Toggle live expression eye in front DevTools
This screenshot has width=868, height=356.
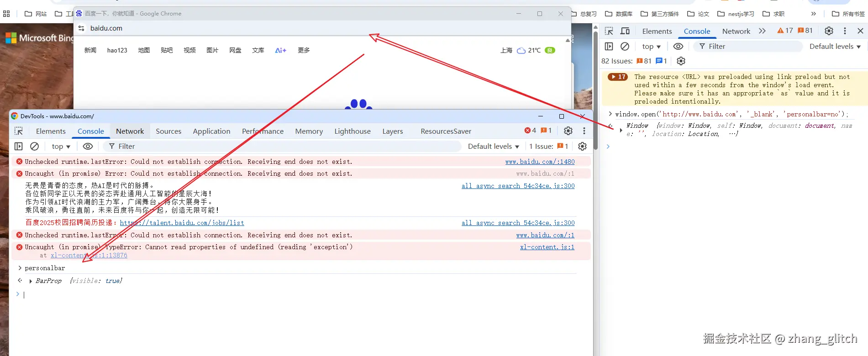click(x=88, y=146)
